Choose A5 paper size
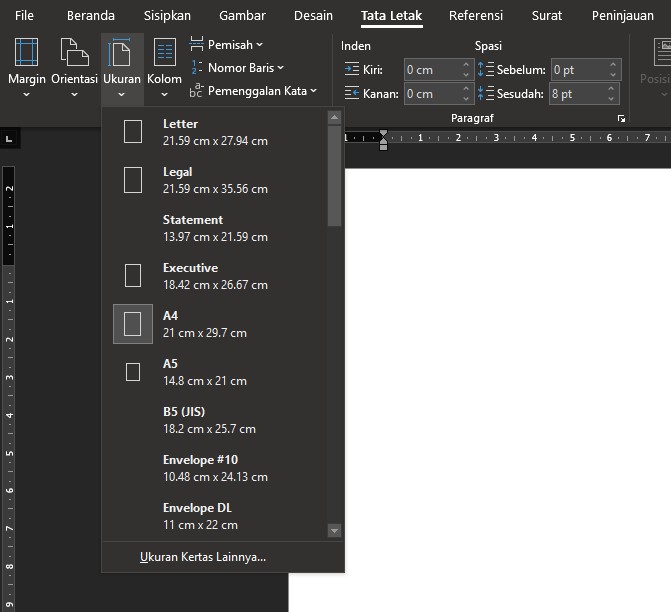This screenshot has width=671, height=612. point(214,371)
